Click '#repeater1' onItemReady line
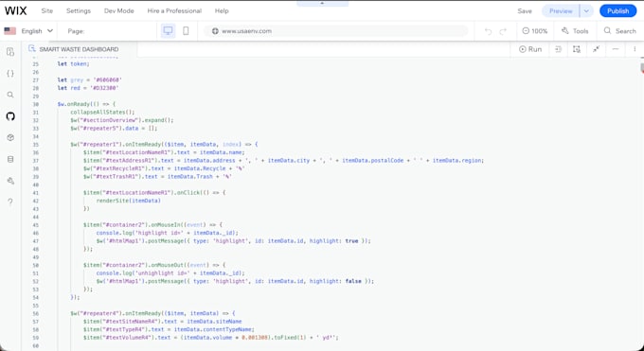Screen dimensions: 644x351 164,145
